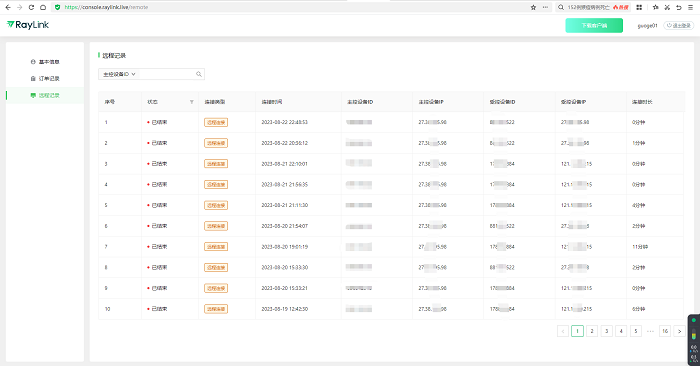Click the previous page arrow
The height and width of the screenshot is (366, 700).
point(562,331)
